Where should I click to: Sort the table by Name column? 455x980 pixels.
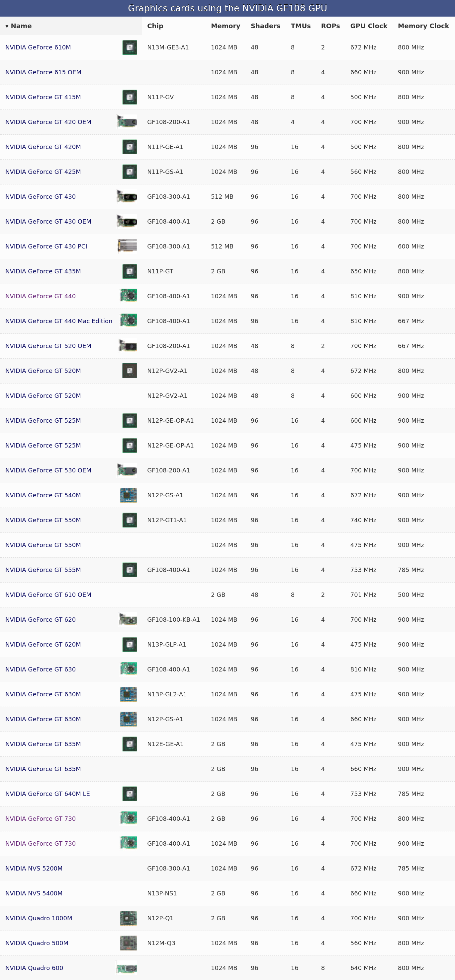point(21,26)
